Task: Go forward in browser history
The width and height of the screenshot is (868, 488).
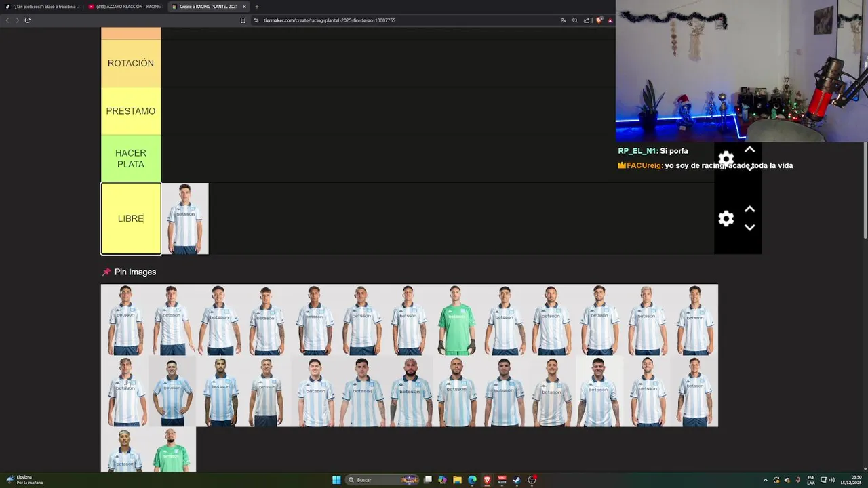Action: coord(17,20)
